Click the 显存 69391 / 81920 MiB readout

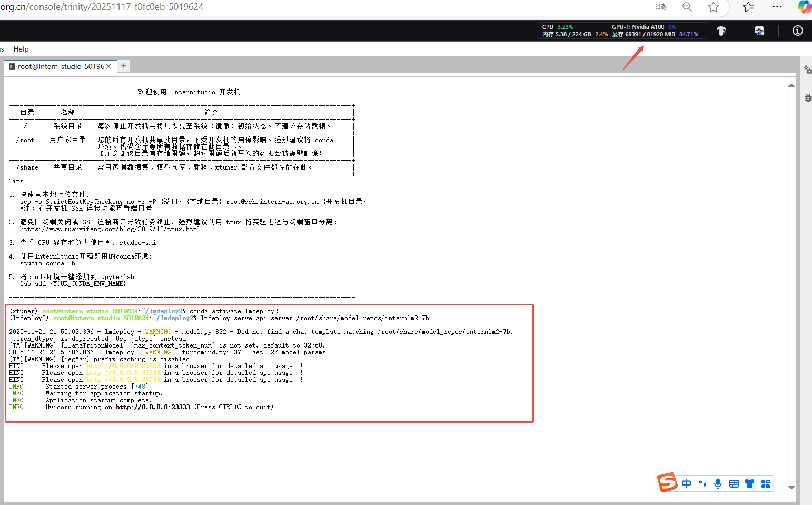click(643, 34)
